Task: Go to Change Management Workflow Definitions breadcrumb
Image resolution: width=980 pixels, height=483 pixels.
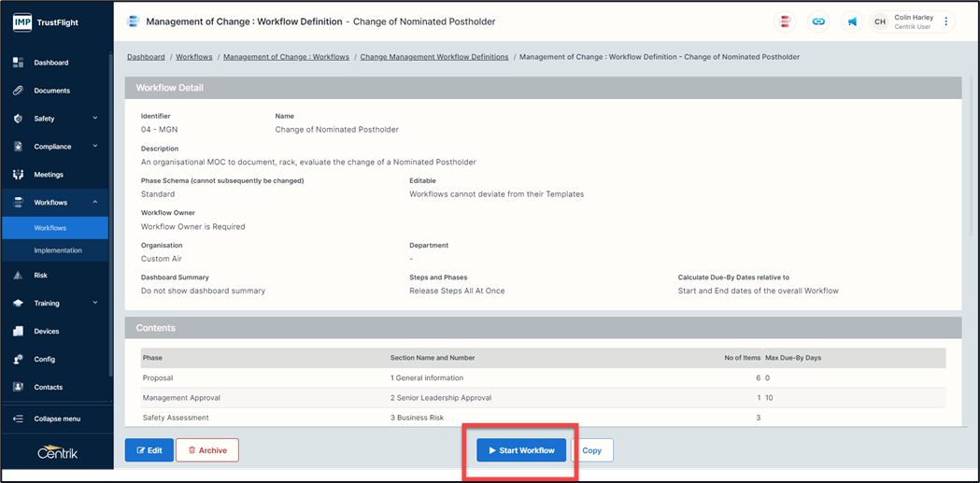Action: coord(434,57)
